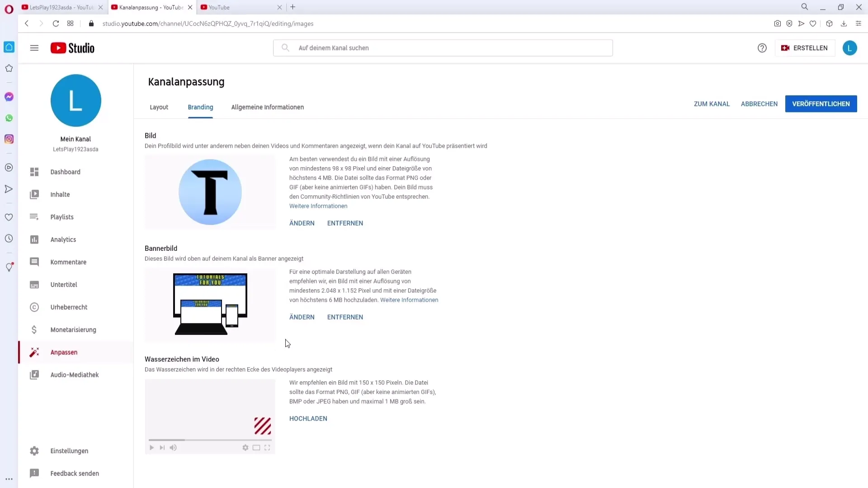This screenshot has width=868, height=488.
Task: Click the Monetarisierung icon in sidebar
Action: coord(34,329)
